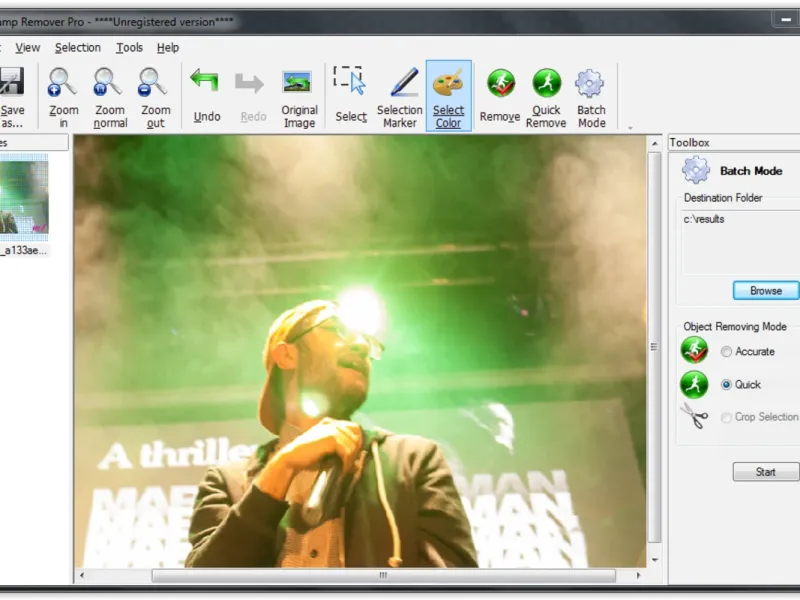Screen dimensions: 800x600
Task: Click the Toolbox panel title
Action: pos(689,143)
